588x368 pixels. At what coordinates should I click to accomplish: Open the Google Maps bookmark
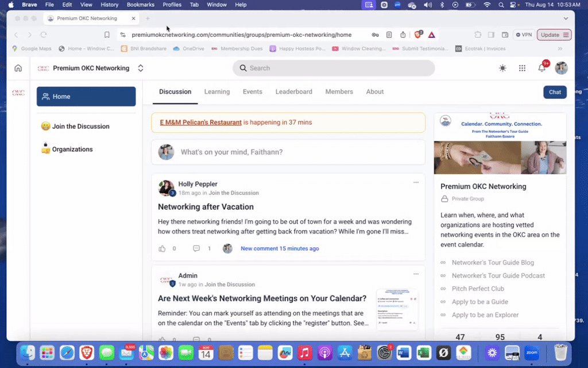coord(32,48)
